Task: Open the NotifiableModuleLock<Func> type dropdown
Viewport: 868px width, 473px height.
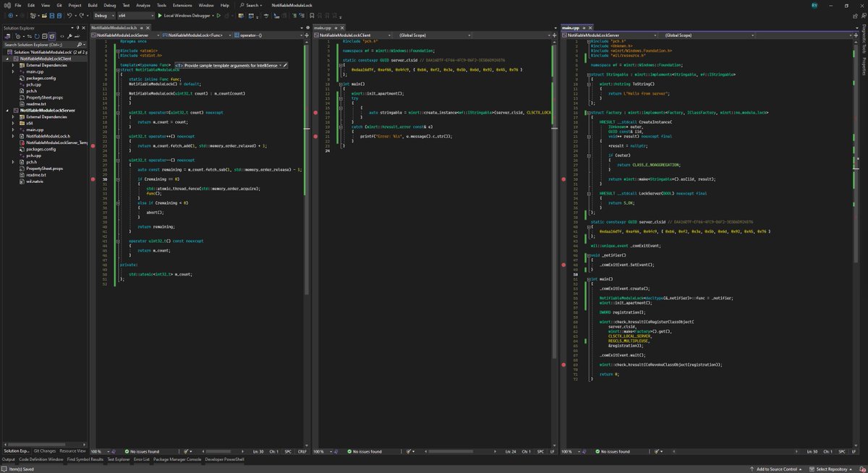Action: tap(195, 35)
